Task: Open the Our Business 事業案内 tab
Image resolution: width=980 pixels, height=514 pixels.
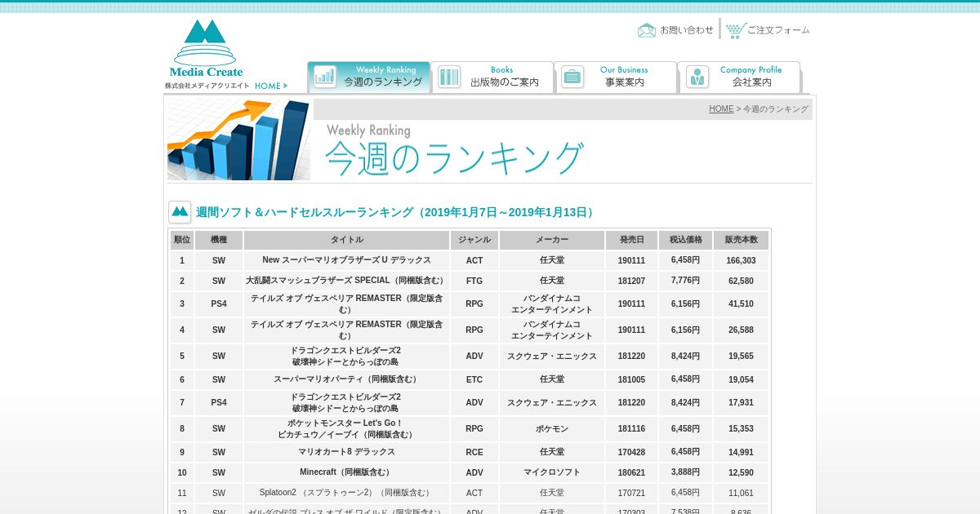Action: (x=616, y=77)
